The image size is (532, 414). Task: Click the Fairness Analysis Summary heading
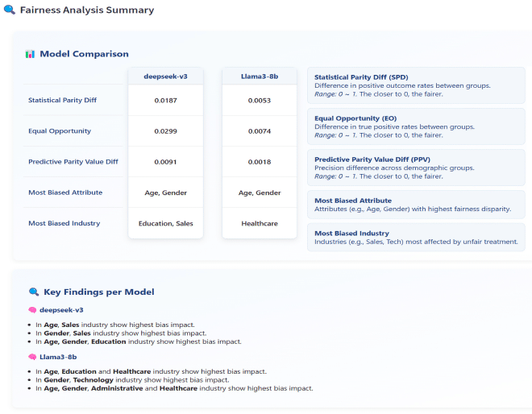pos(87,10)
